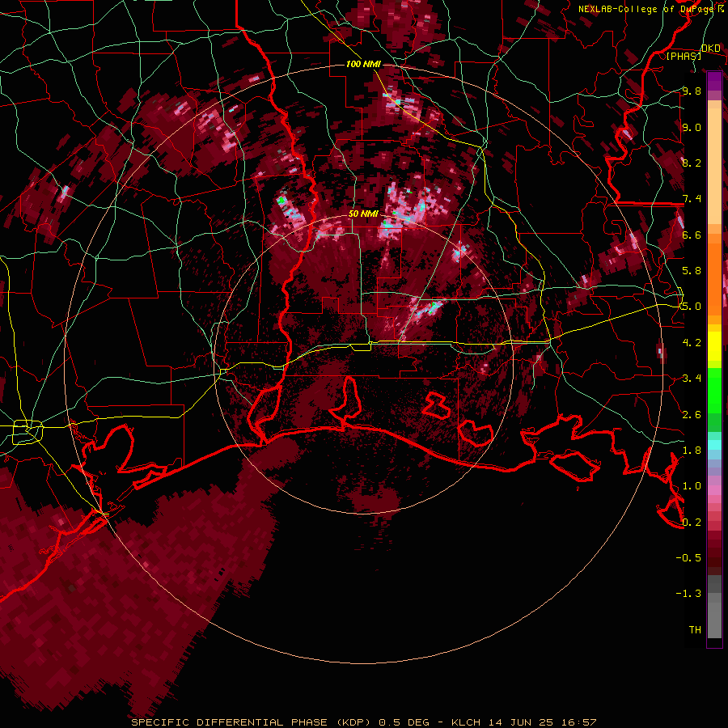
Task: Click the 100 NMI range ring label
Action: tap(363, 64)
